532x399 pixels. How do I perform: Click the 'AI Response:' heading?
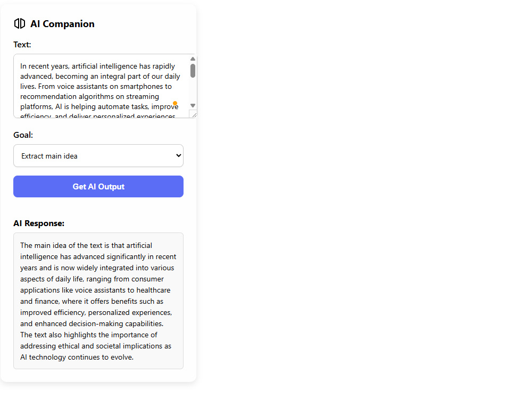(39, 223)
